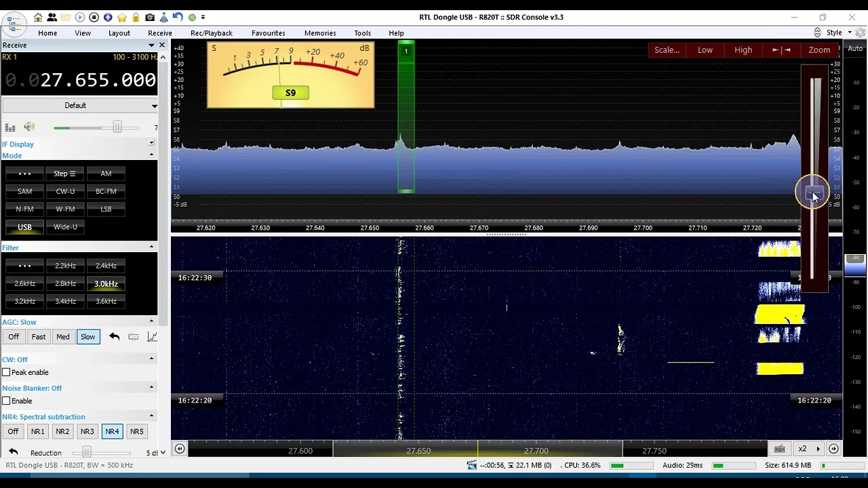
Task: Click the Home house icon
Action: (x=38, y=17)
